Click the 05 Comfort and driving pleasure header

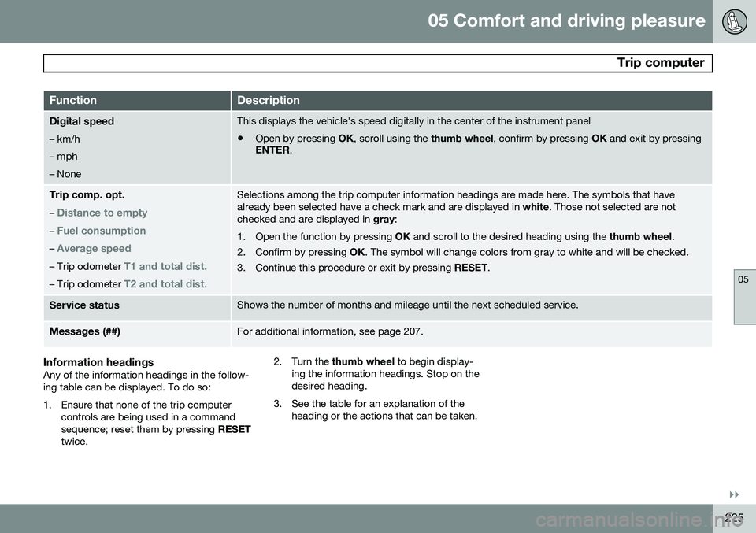(x=566, y=20)
